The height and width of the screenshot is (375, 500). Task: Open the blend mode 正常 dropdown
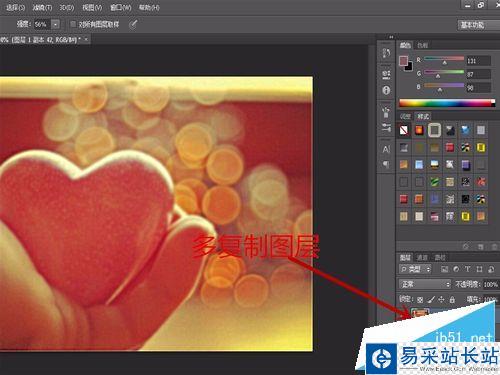(x=425, y=284)
